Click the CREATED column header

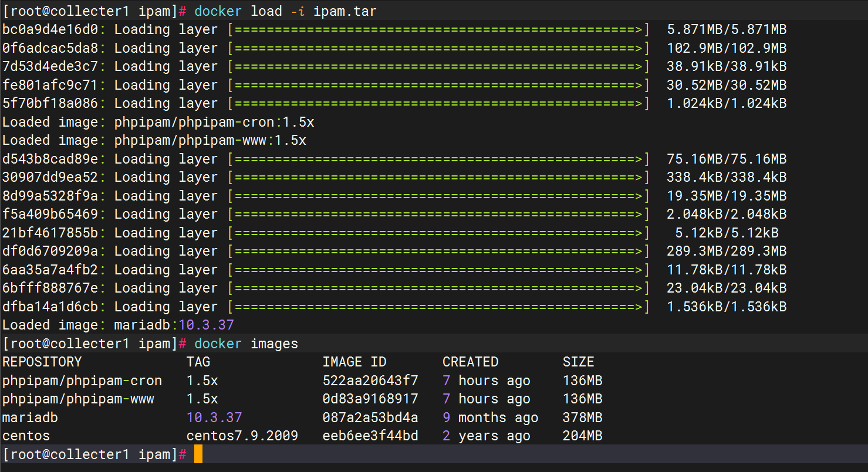[x=471, y=362]
